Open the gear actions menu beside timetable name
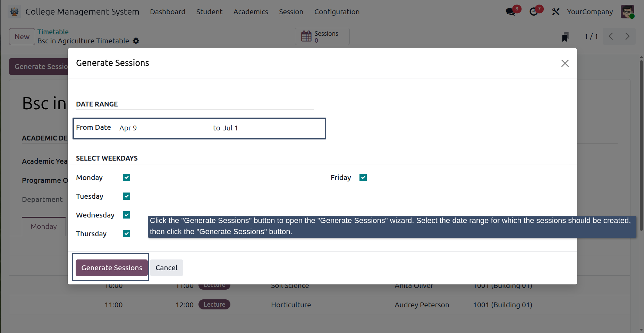The image size is (644, 333). (136, 41)
